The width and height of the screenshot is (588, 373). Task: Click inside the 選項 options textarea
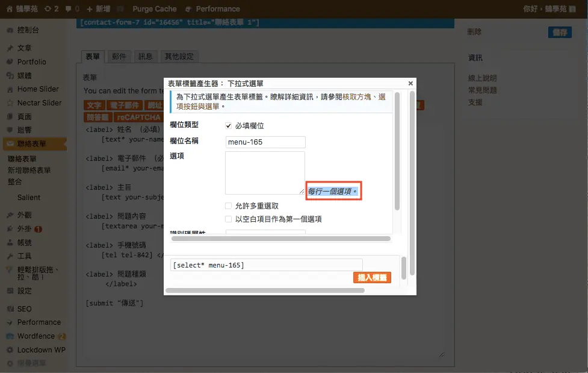coord(265,173)
